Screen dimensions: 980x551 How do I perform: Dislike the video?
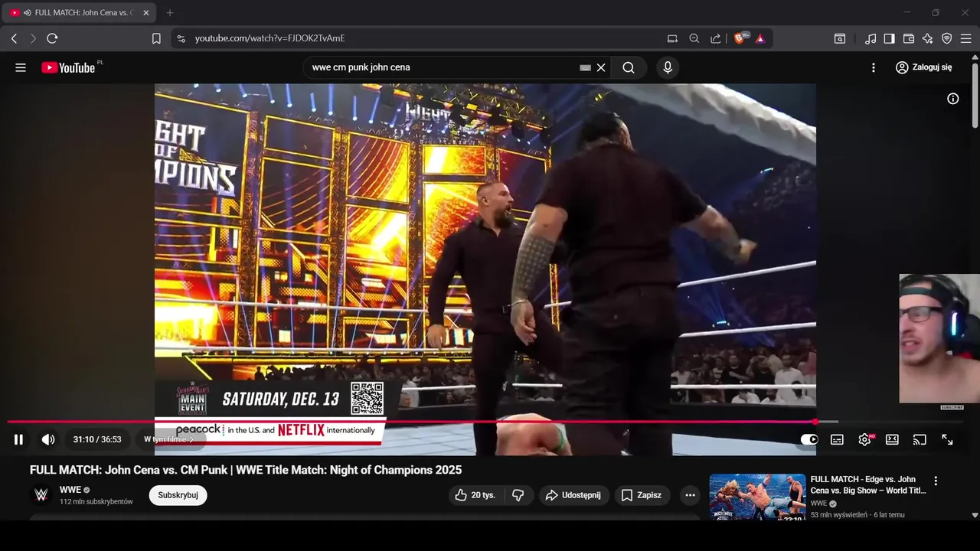[518, 495]
